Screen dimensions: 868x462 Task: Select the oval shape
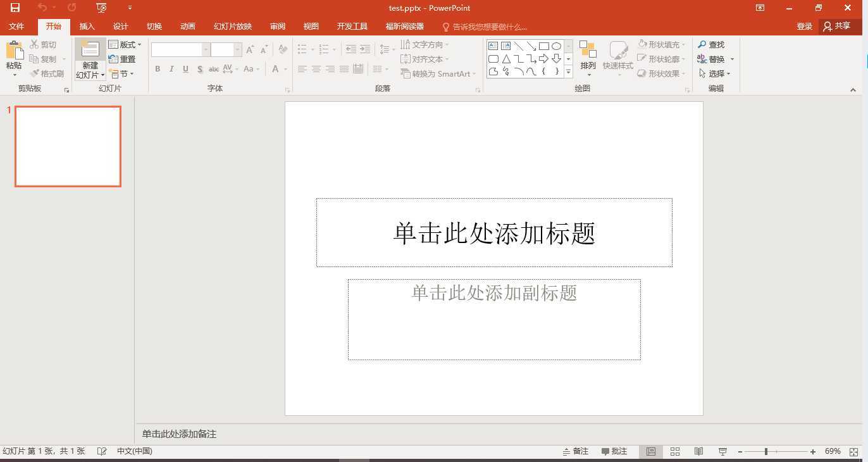click(556, 46)
